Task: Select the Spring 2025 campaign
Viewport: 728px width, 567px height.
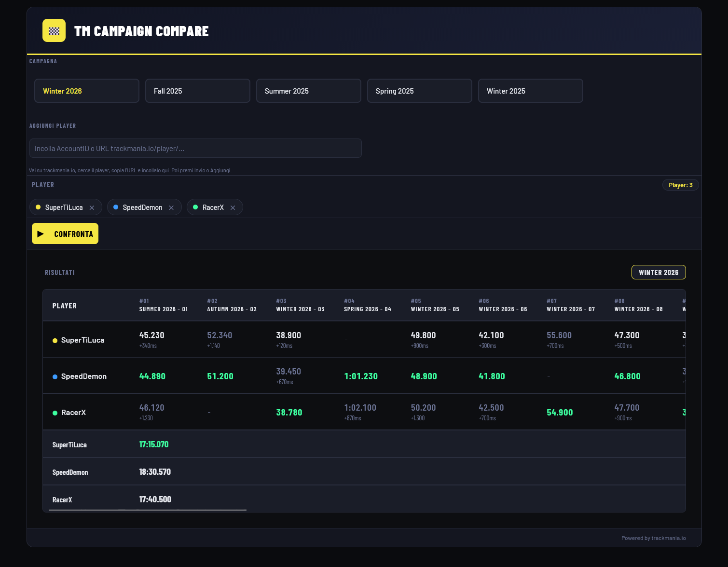Action: point(420,91)
